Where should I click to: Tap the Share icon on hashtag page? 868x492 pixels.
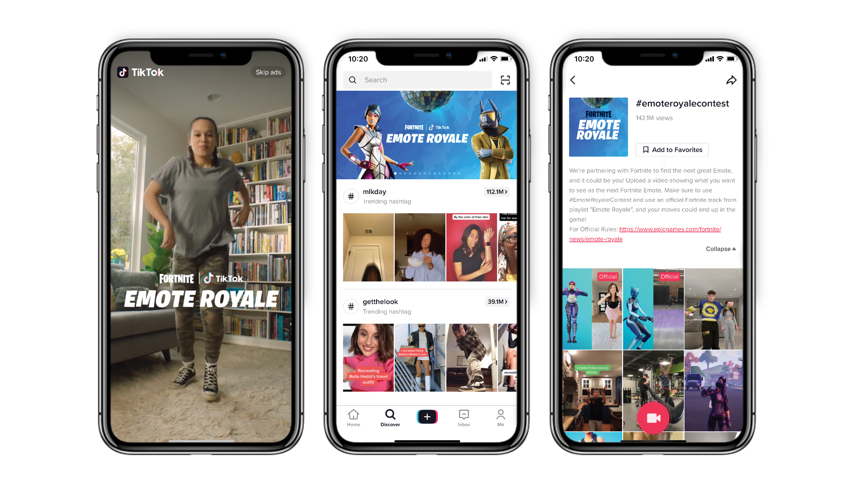pos(733,80)
